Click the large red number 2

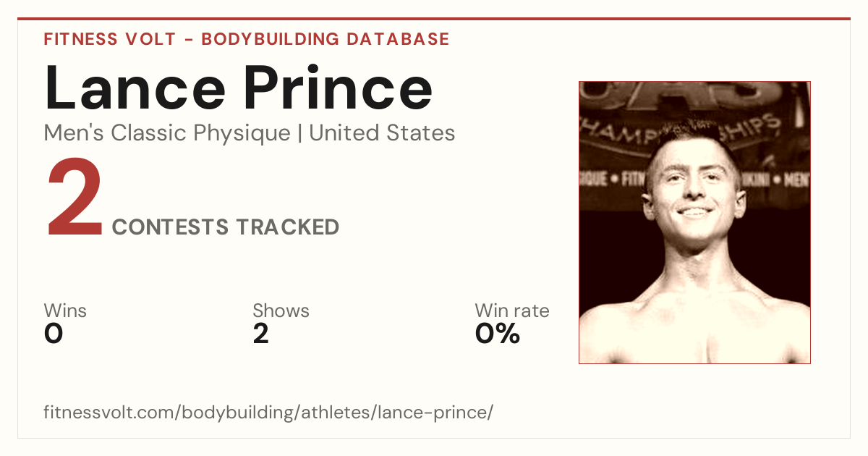[x=75, y=198]
